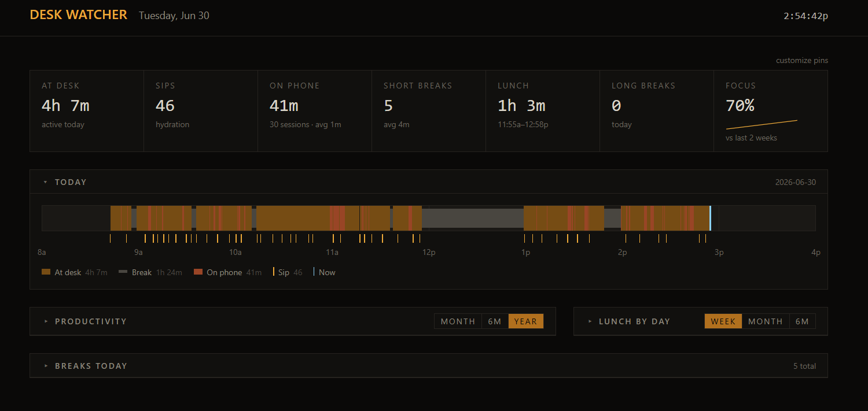Expand the Productivity section
This screenshot has width=868, height=411.
(x=46, y=321)
